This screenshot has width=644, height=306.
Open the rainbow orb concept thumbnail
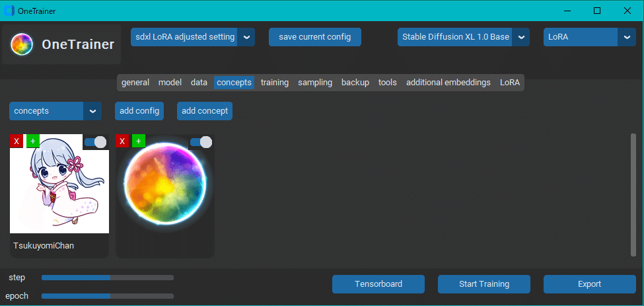[x=164, y=184]
